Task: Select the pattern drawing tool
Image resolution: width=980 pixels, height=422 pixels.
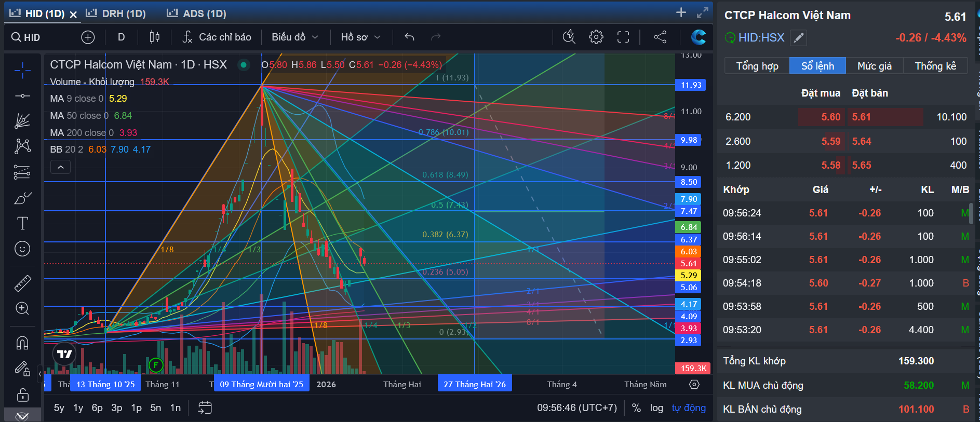Action: [22, 146]
